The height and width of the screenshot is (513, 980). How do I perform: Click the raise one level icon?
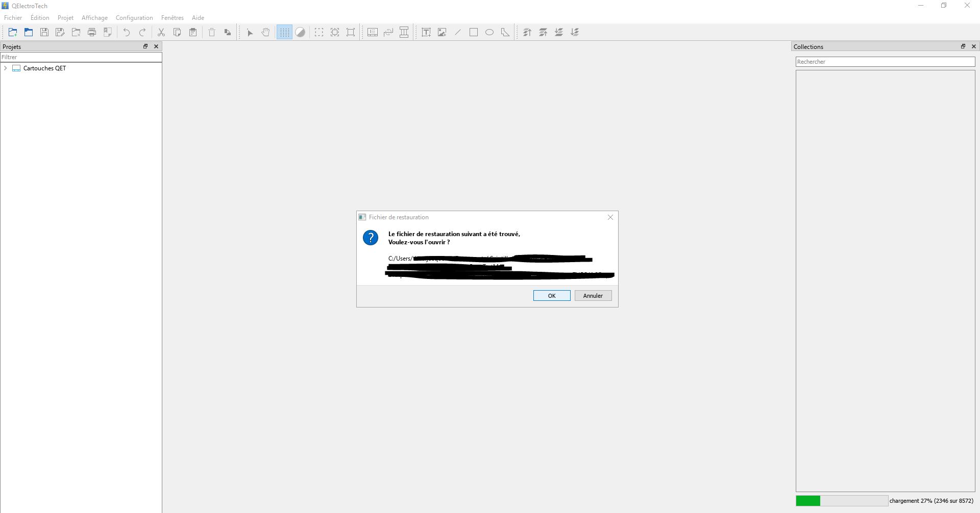coord(543,32)
